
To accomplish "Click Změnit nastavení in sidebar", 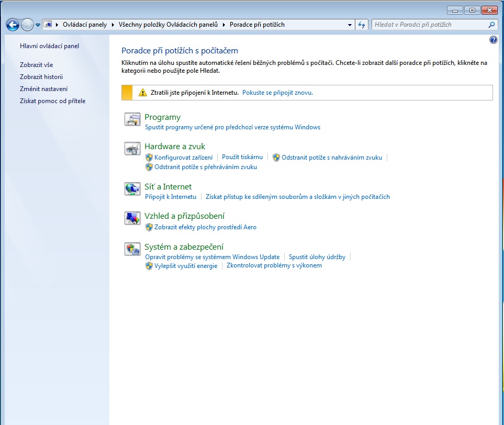I will pyautogui.click(x=44, y=89).
